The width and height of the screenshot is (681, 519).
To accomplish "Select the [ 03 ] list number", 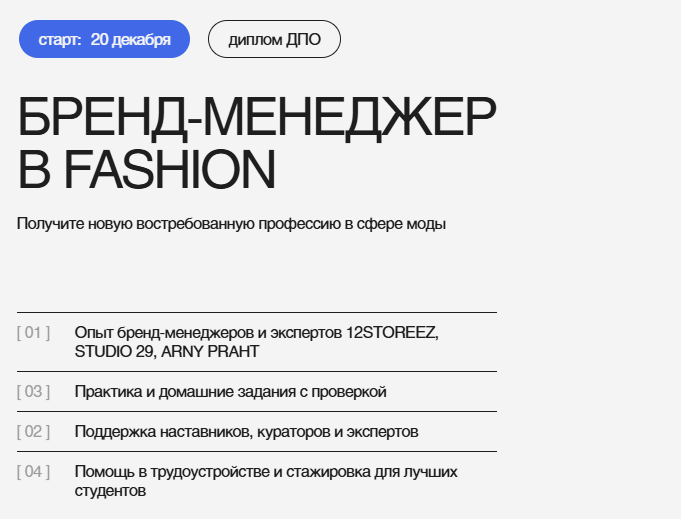I will (34, 391).
